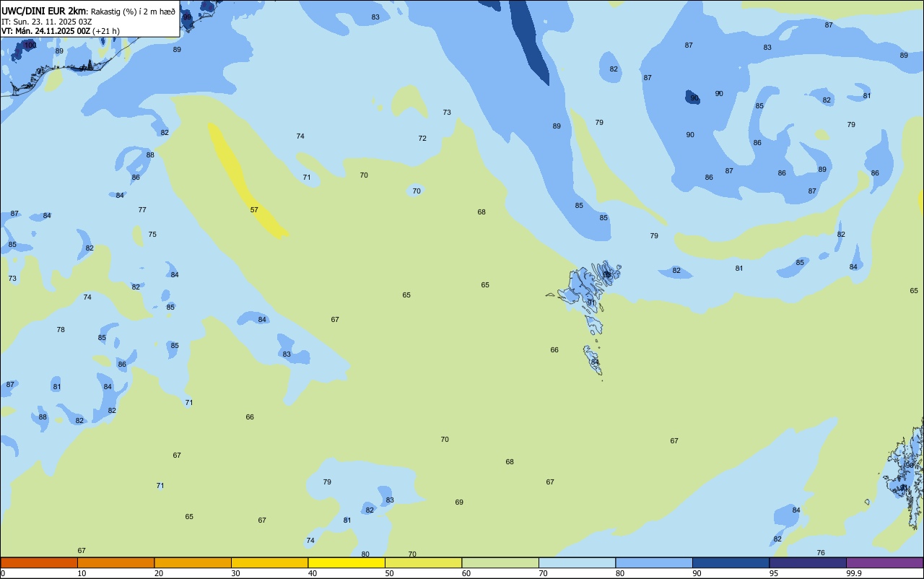Click the '30' legend tick label

click(x=235, y=573)
